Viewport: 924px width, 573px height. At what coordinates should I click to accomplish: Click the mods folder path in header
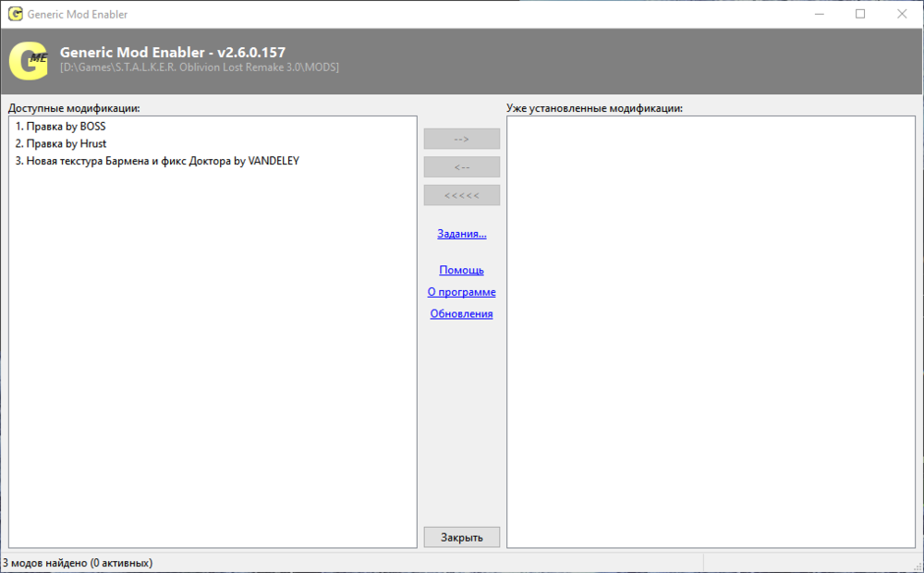click(x=200, y=67)
